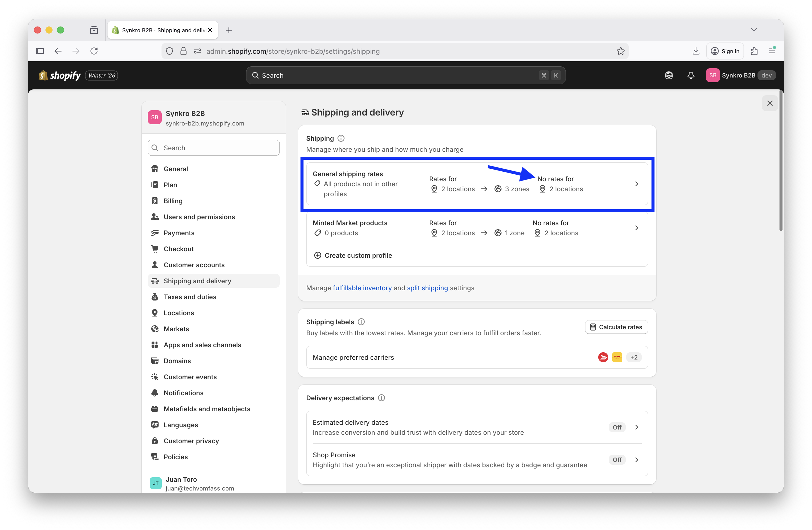Go to Taxes and duties settings

(x=190, y=297)
